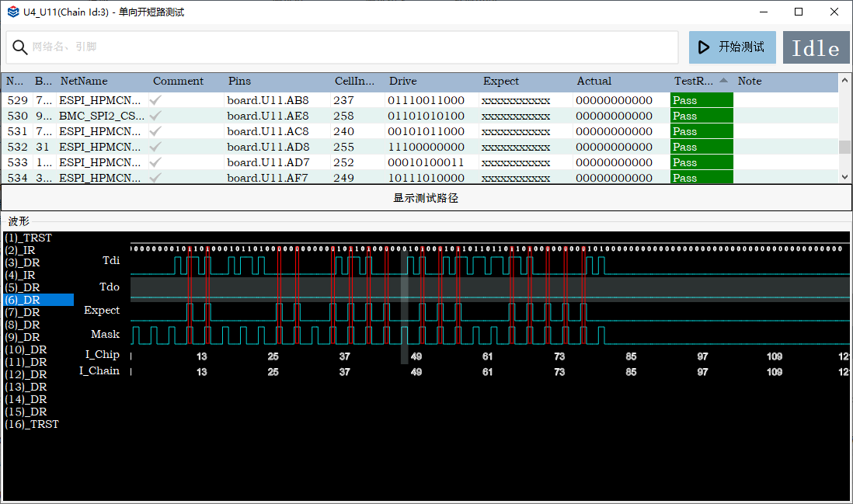Click the Tdi waveform label
This screenshot has width=853, height=504.
click(x=111, y=260)
